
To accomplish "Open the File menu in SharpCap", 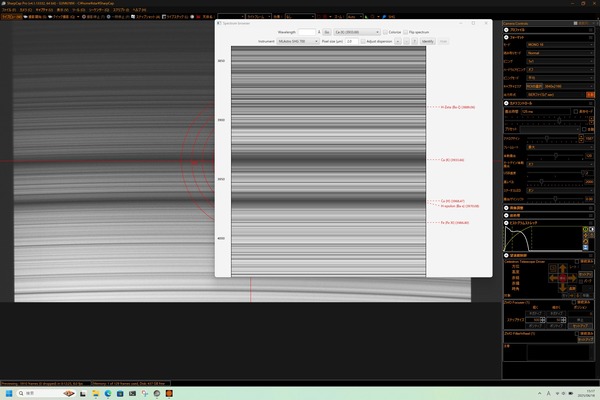I will point(9,10).
